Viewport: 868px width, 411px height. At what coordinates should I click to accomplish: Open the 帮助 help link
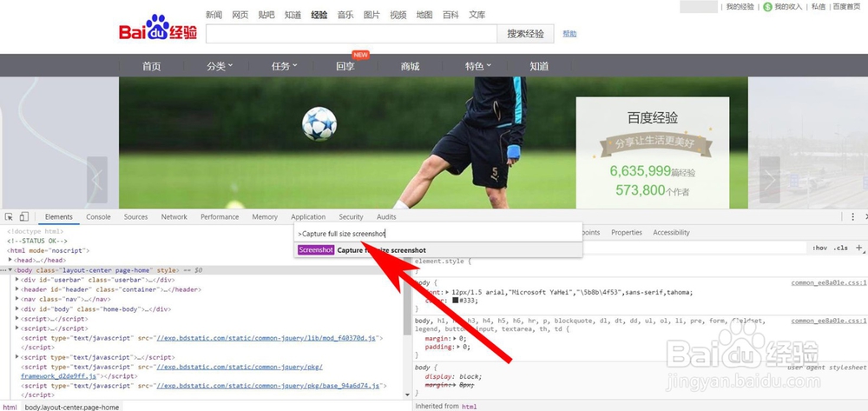point(569,34)
